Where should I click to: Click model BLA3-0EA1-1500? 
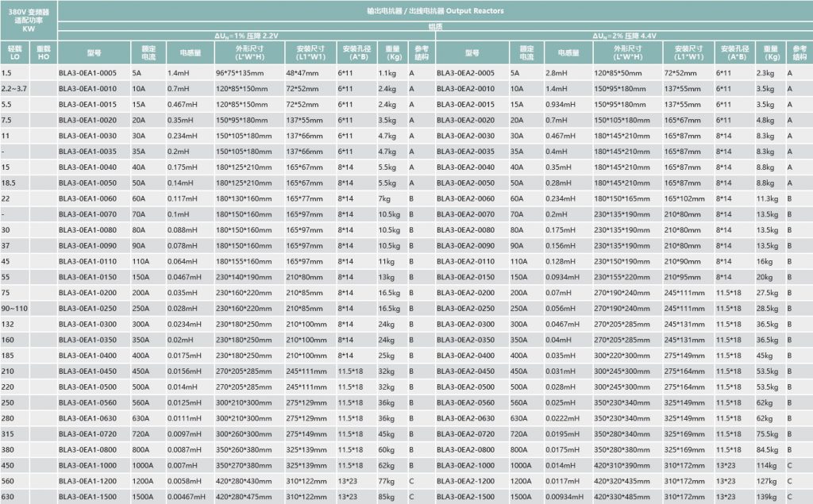point(87,497)
